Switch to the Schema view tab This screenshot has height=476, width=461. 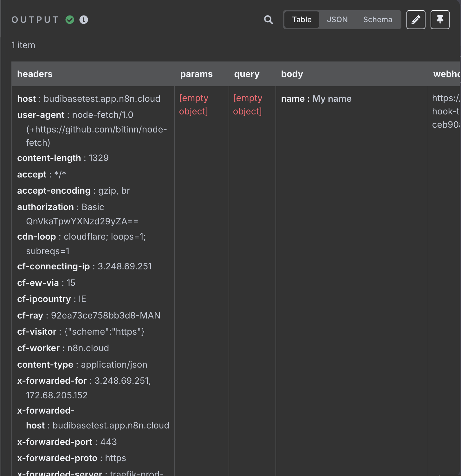pyautogui.click(x=378, y=20)
